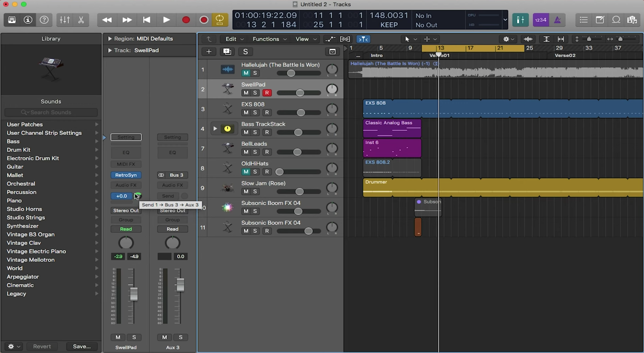The image size is (644, 353).
Task: Open the left-click pointer tool menu
Action: 410,39
